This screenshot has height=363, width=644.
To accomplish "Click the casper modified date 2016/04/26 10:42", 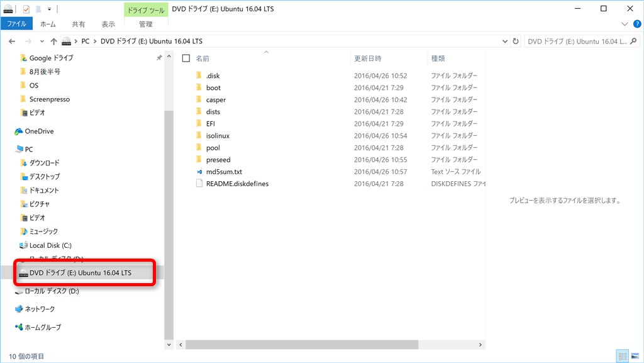I will point(380,100).
